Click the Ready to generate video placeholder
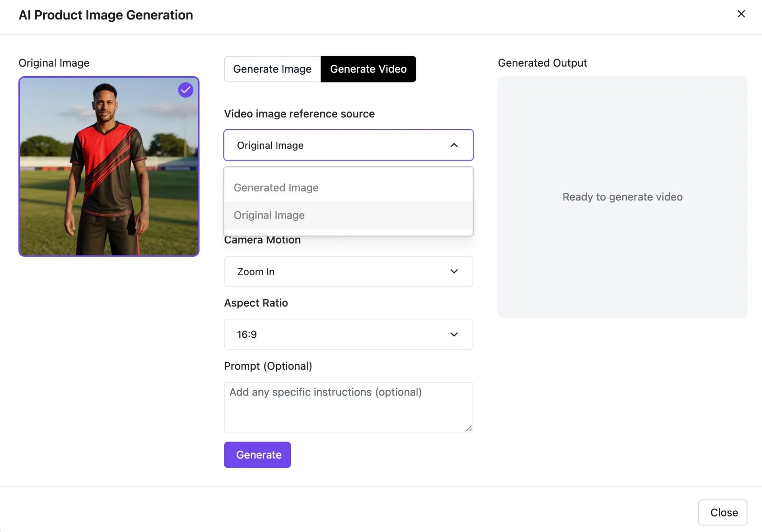The image size is (762, 532). click(622, 197)
